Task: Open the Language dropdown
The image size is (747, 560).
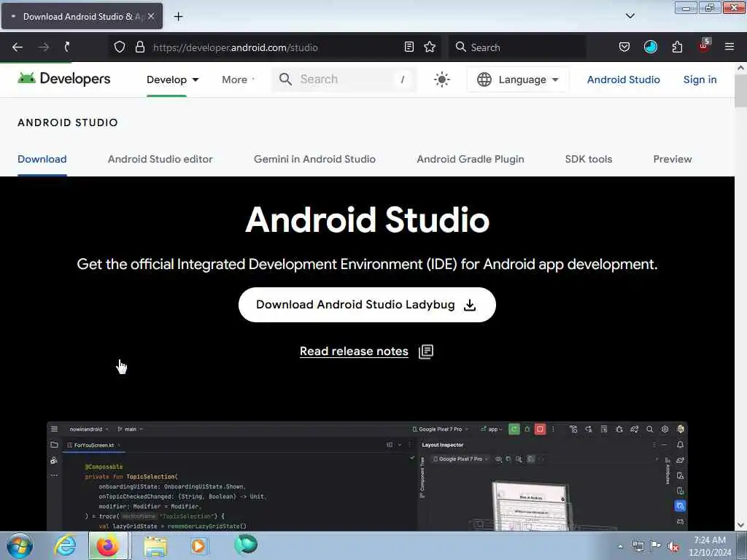Action: 518,79
